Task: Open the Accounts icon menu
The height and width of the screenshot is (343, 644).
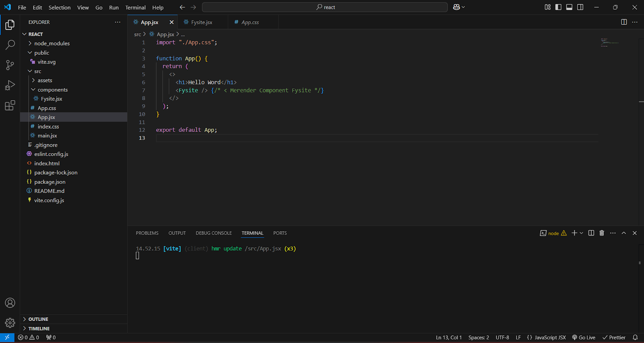Action: coord(10,303)
